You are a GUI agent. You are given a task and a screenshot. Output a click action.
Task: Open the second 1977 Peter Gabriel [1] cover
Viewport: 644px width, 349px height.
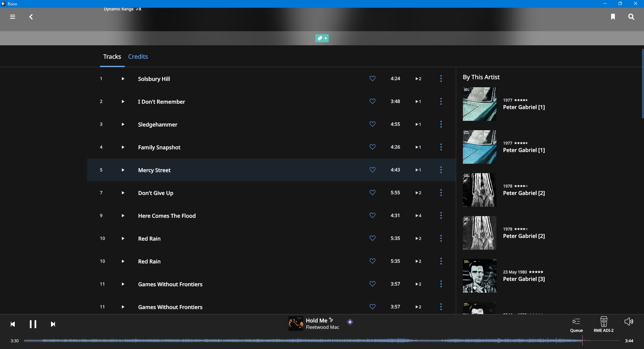(479, 147)
